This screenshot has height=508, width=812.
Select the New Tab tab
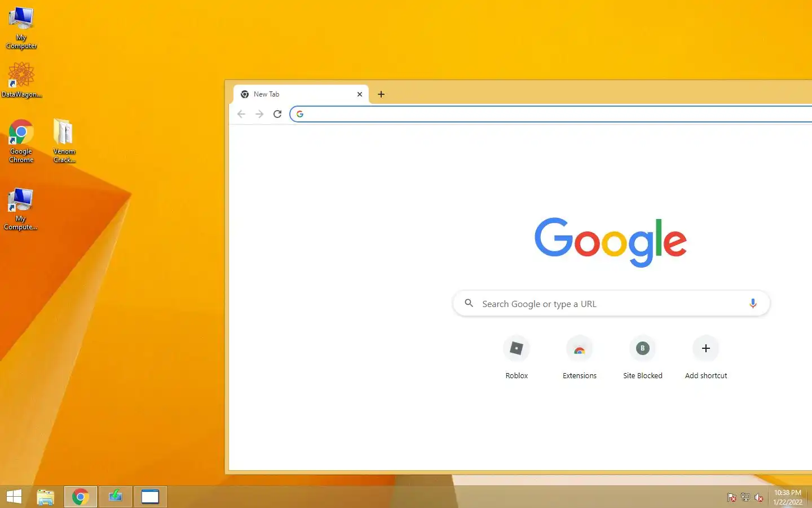301,94
